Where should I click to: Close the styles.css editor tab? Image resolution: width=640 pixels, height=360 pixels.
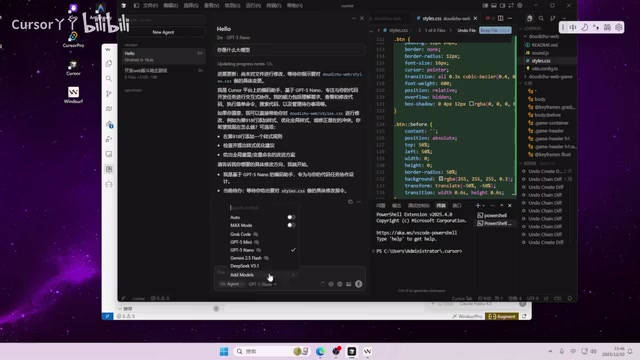(x=475, y=18)
